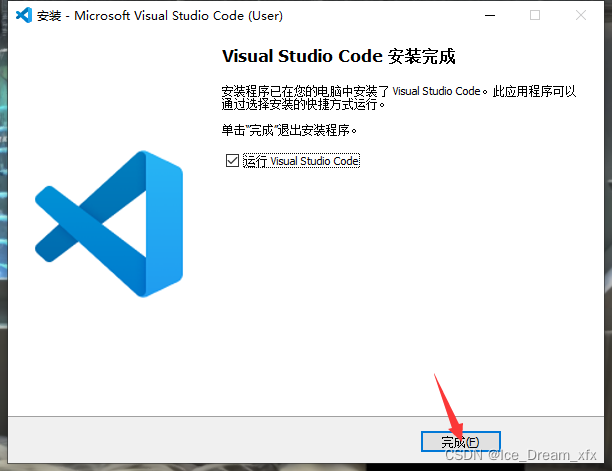Click the heading Visual Studio Code 安装完成
This screenshot has width=612, height=471.
coord(338,56)
